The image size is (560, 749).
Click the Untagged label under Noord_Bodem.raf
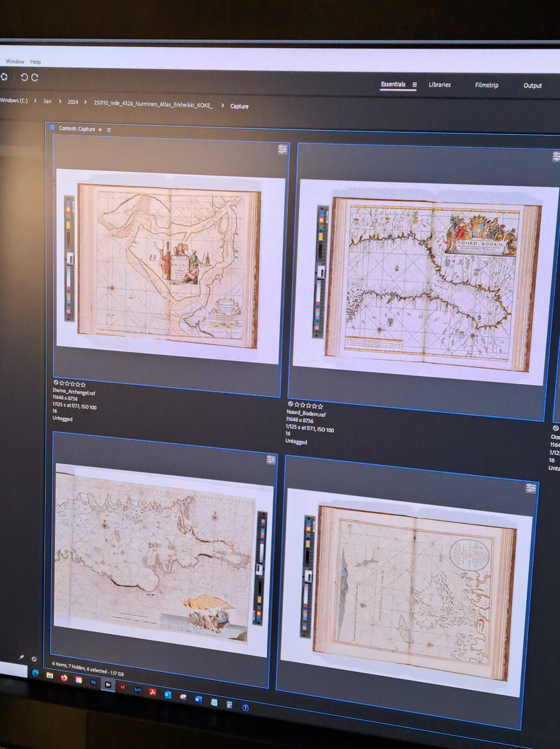point(296,441)
